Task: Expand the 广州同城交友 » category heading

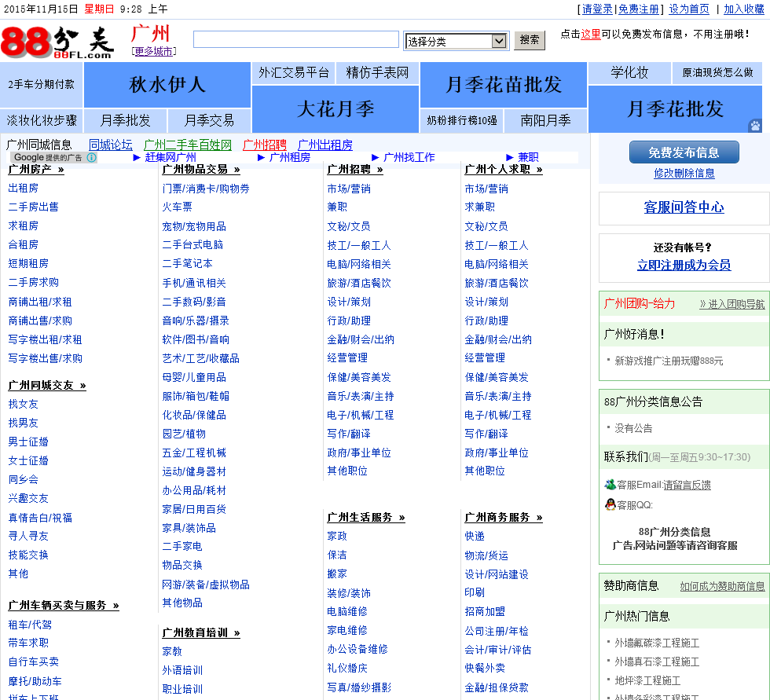Action: click(x=47, y=385)
